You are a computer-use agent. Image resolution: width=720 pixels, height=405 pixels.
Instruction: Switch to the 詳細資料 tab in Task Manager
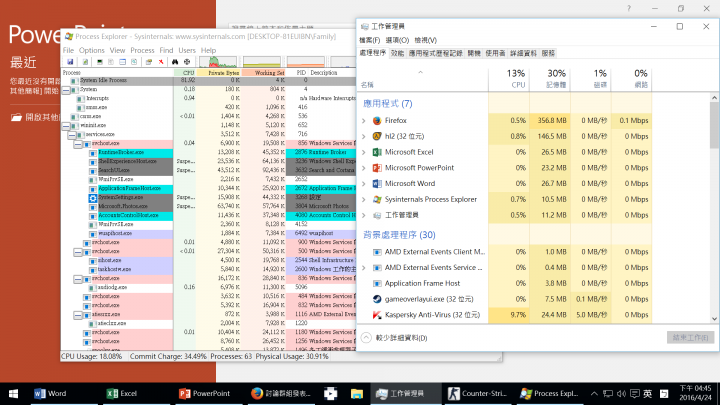(523, 53)
